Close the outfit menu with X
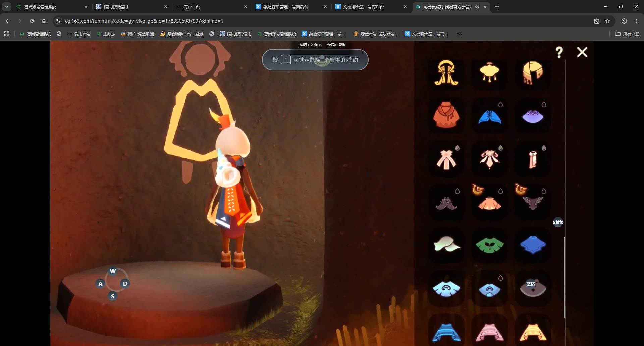 tap(582, 52)
